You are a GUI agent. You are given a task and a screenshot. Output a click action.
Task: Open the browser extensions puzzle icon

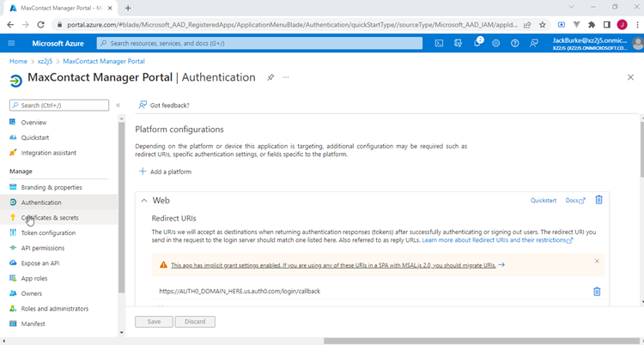[x=592, y=25]
